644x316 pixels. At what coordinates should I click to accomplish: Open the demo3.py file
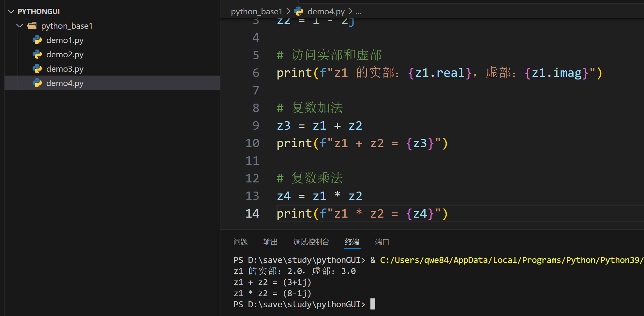pyautogui.click(x=65, y=68)
